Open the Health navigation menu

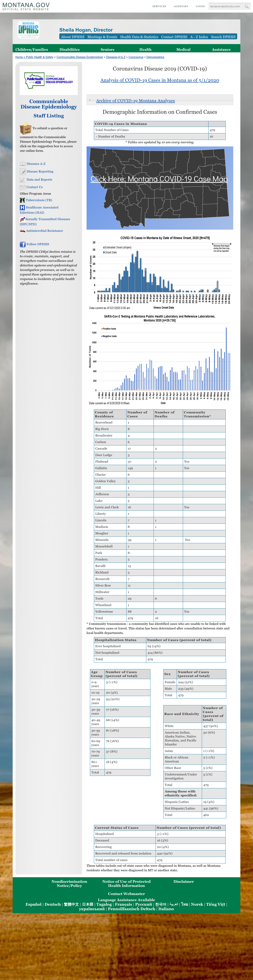coord(145,49)
